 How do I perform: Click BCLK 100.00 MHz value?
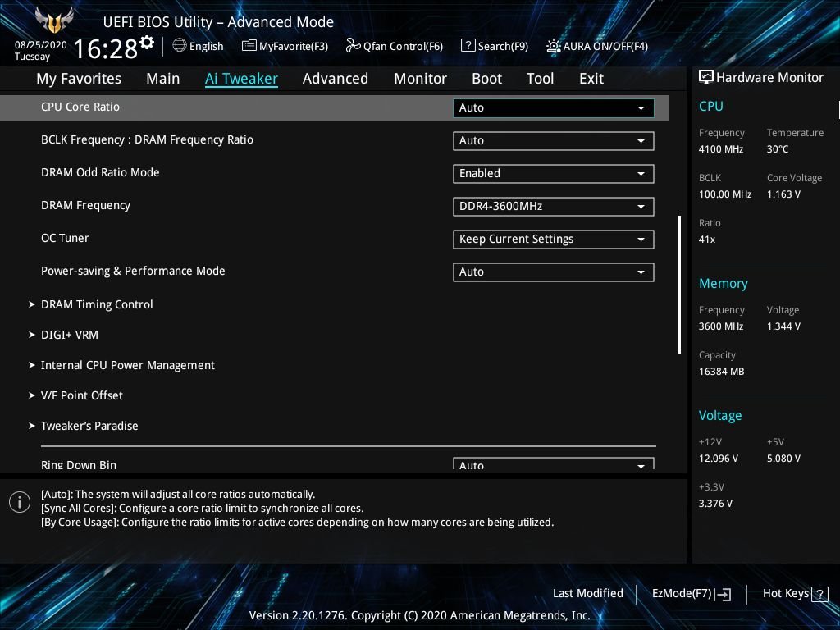pos(725,194)
